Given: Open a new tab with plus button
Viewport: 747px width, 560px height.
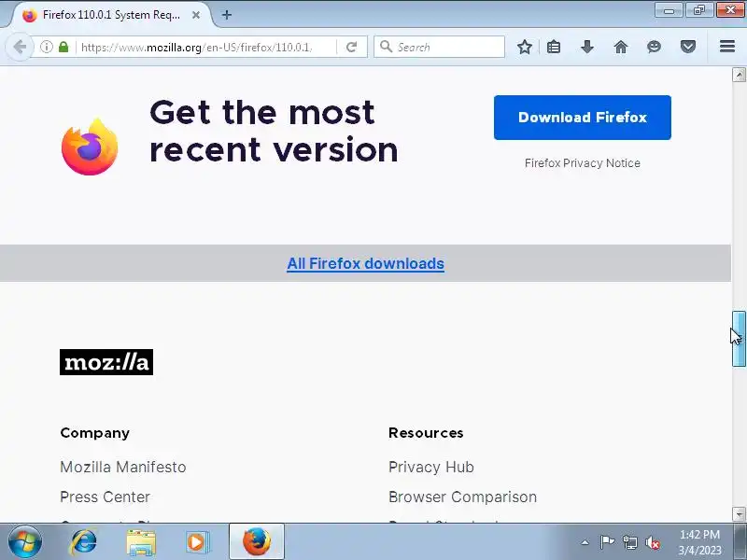Looking at the screenshot, I should pyautogui.click(x=227, y=15).
